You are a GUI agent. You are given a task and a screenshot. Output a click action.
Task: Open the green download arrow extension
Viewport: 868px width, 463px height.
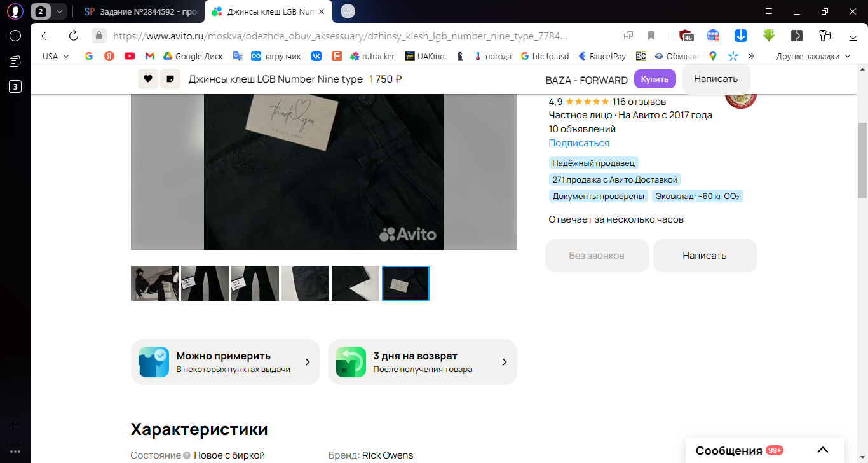(x=769, y=36)
